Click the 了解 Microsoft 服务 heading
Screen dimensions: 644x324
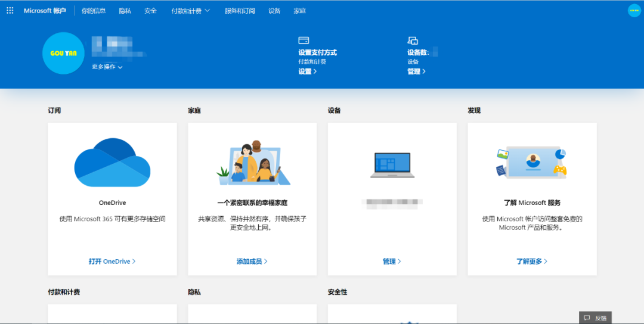[532, 202]
